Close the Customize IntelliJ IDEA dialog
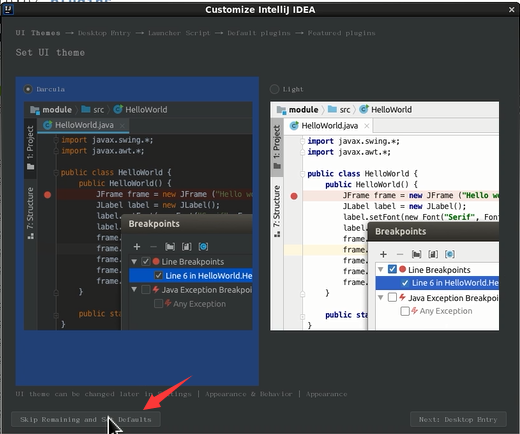The height and width of the screenshot is (434, 520). pyautogui.click(x=512, y=10)
